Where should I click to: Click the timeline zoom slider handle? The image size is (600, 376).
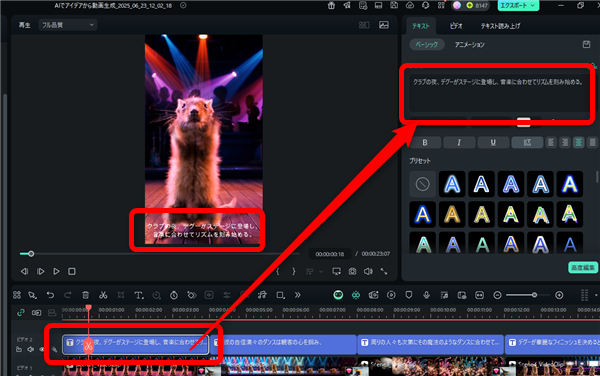534,295
